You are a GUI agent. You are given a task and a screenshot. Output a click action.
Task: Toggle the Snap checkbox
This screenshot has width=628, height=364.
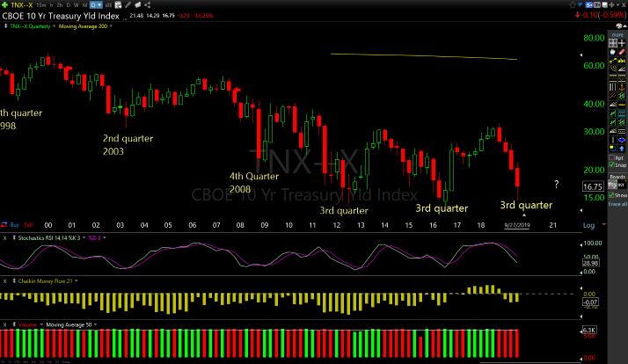[x=611, y=164]
